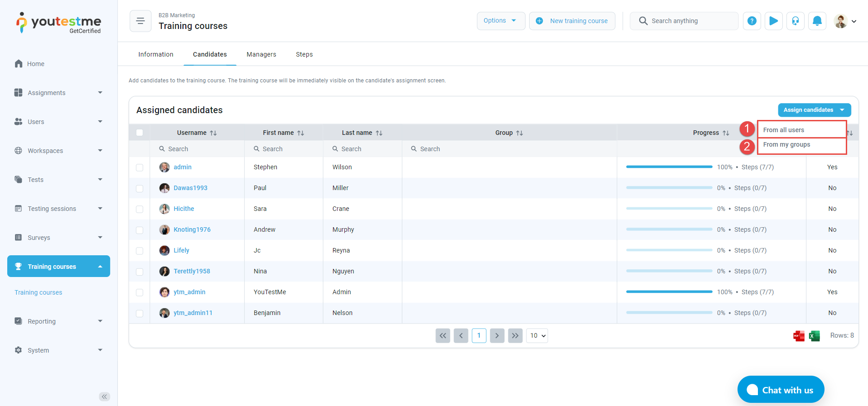Choose 'From my groups' menu option

coord(786,145)
